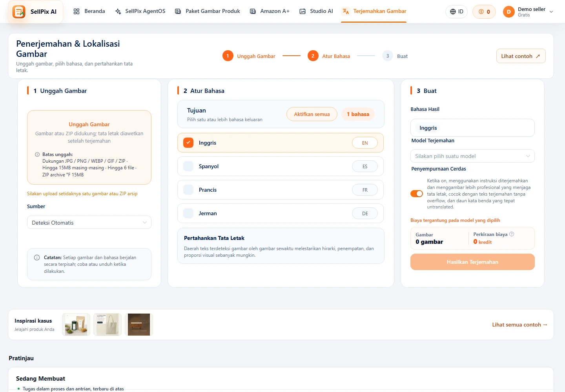Go to the Amazon A+ page
565x392 pixels.
click(270, 11)
